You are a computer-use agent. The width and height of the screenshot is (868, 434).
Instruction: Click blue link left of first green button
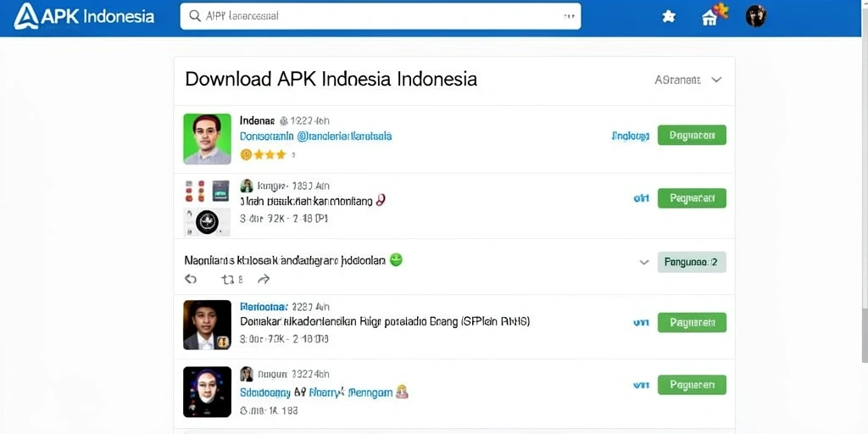pyautogui.click(x=631, y=136)
